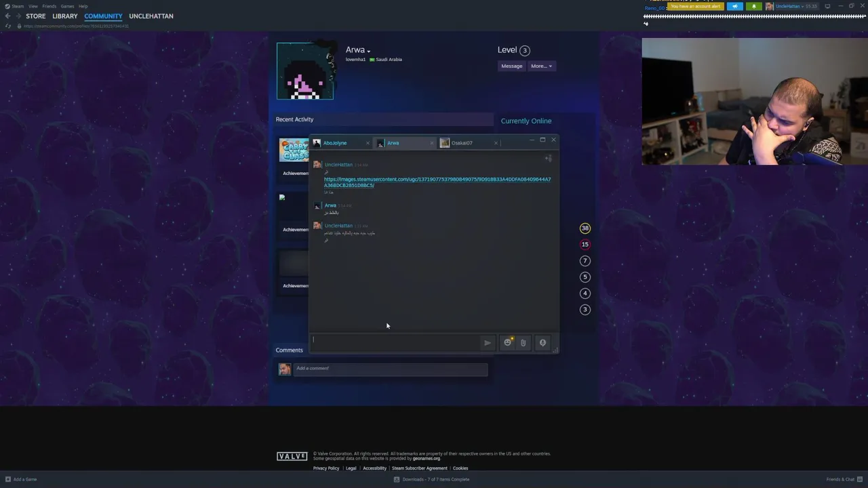Viewport: 868px width, 488px height.
Task: Go to the UNCLEHATTAN tab
Action: point(151,16)
